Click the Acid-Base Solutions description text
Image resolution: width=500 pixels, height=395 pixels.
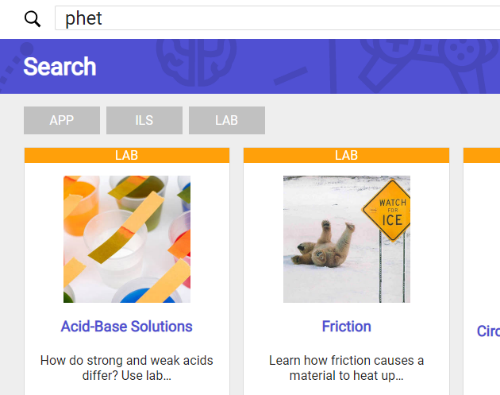pyautogui.click(x=127, y=368)
